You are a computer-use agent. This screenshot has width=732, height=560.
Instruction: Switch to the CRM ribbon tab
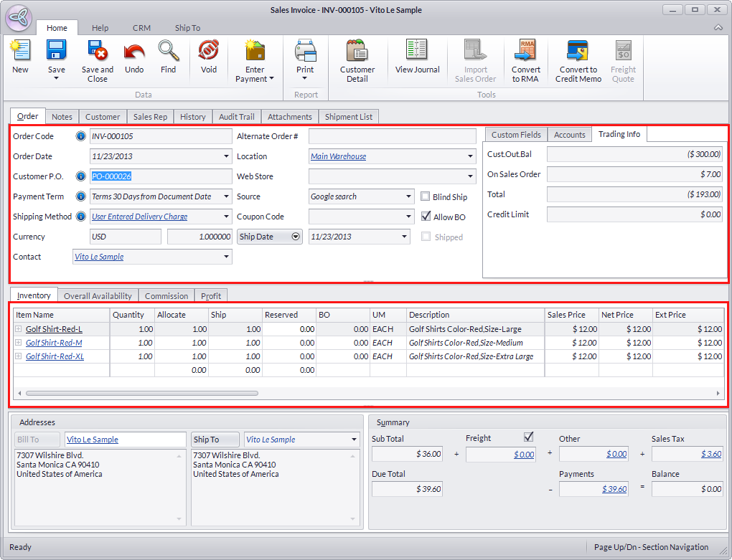pyautogui.click(x=141, y=28)
